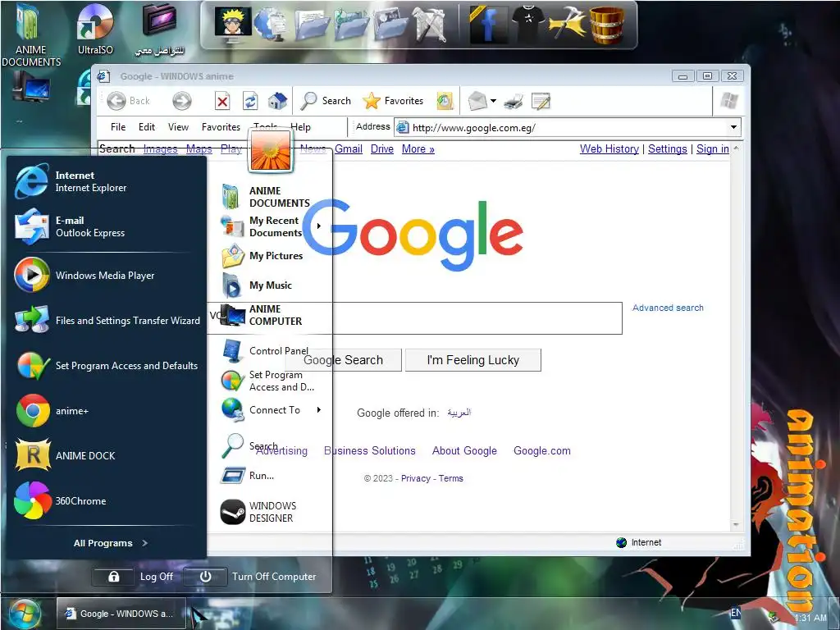This screenshot has height=630, width=840.
Task: Launch ANIME DOCK from Start menu
Action: (x=107, y=456)
